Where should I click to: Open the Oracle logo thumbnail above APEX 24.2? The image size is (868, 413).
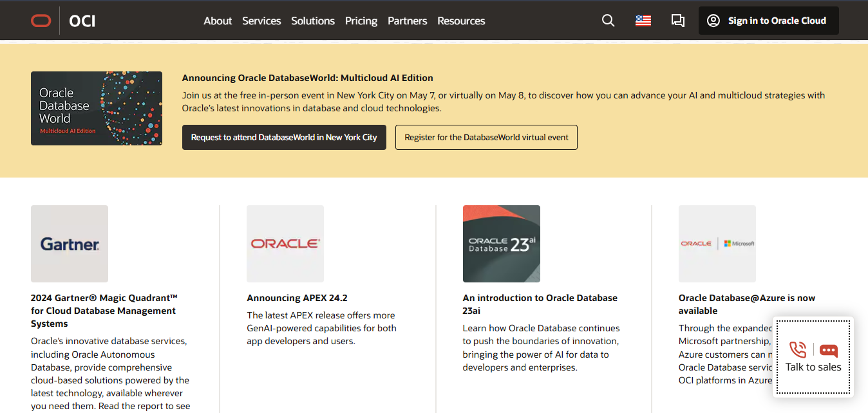coord(285,244)
